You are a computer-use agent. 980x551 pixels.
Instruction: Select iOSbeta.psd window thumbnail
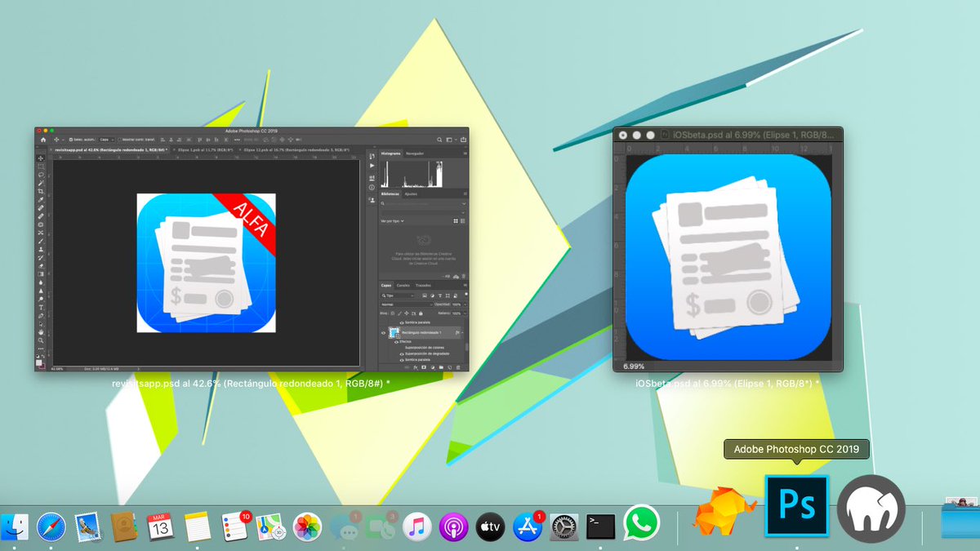728,249
